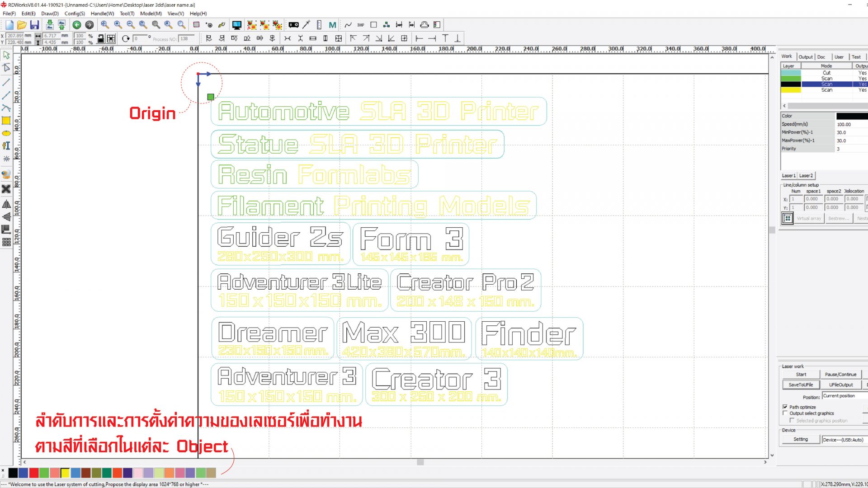Select the green Scan layer row
868x488 pixels.
824,79
